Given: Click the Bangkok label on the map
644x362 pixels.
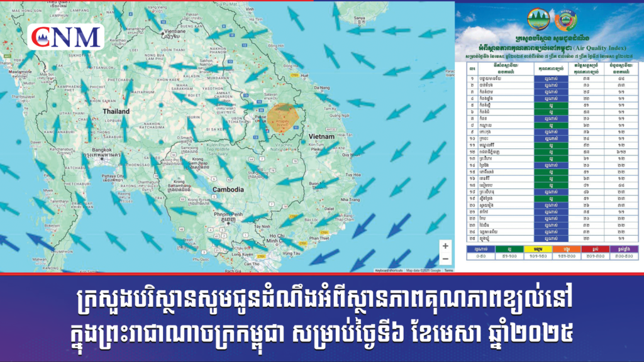Looking at the screenshot, I should [x=101, y=150].
